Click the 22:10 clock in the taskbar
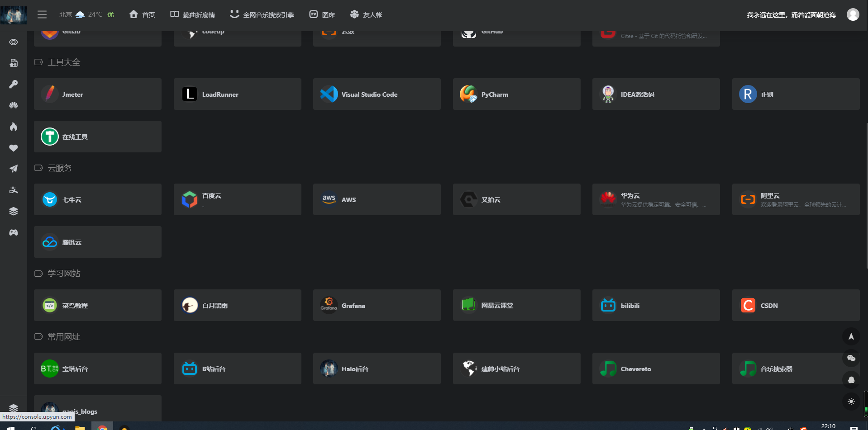868x430 pixels. click(828, 426)
